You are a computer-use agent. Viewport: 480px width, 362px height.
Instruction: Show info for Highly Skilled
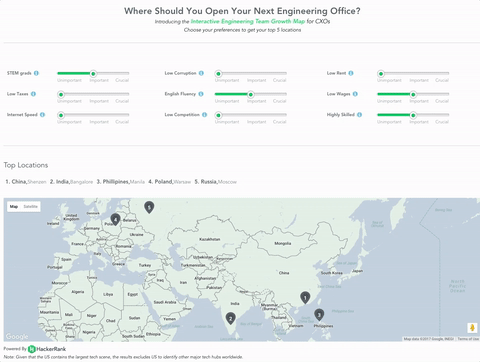point(359,115)
